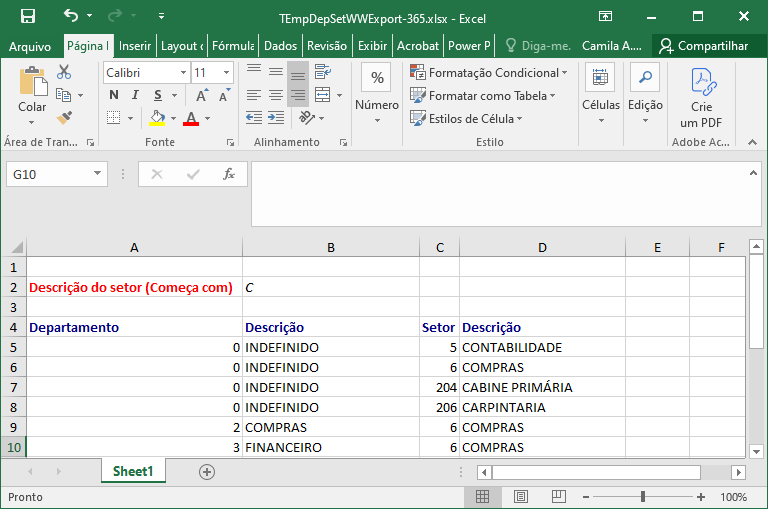Select all cells corner triangle
768x509 pixels.
coord(17,247)
